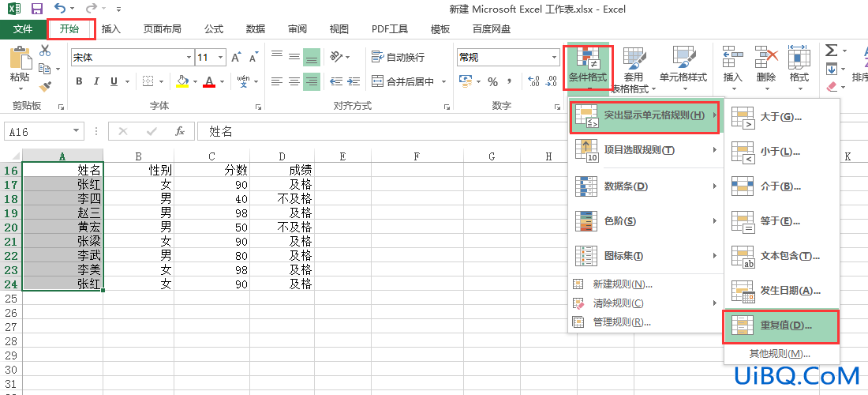Click the Redo arrow icon
Viewport: 868px width, 395px height.
point(92,9)
